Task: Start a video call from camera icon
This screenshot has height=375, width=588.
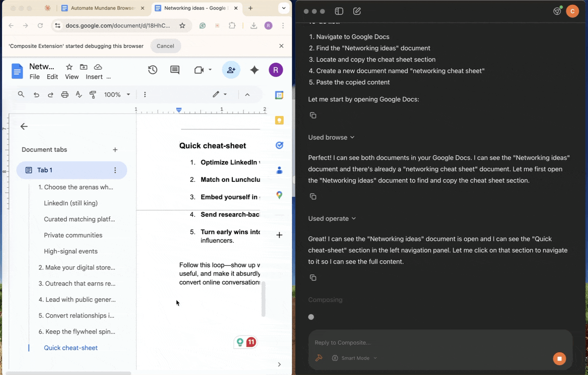Action: [x=199, y=70]
